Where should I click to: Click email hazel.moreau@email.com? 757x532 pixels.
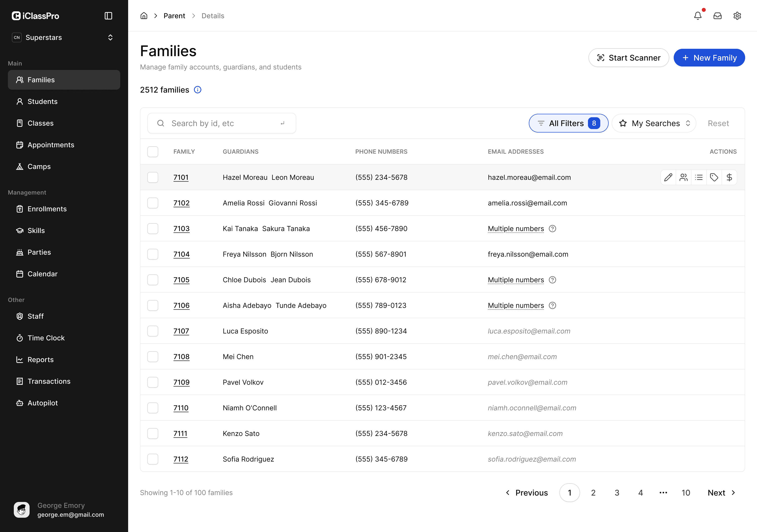point(529,177)
